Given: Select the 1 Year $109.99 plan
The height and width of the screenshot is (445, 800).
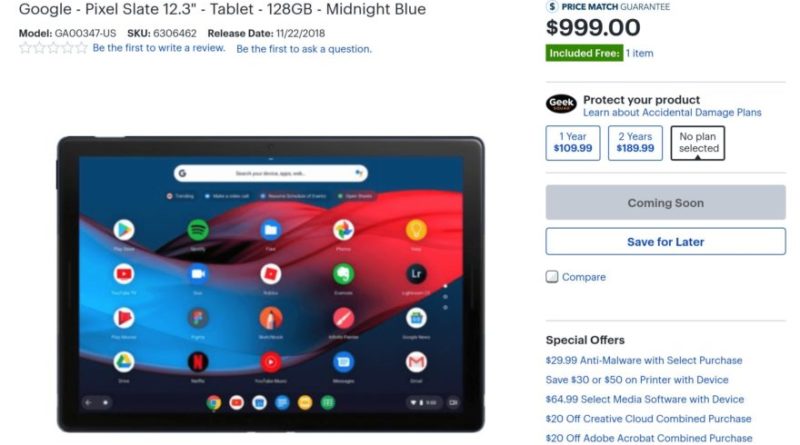Looking at the screenshot, I should point(573,143).
